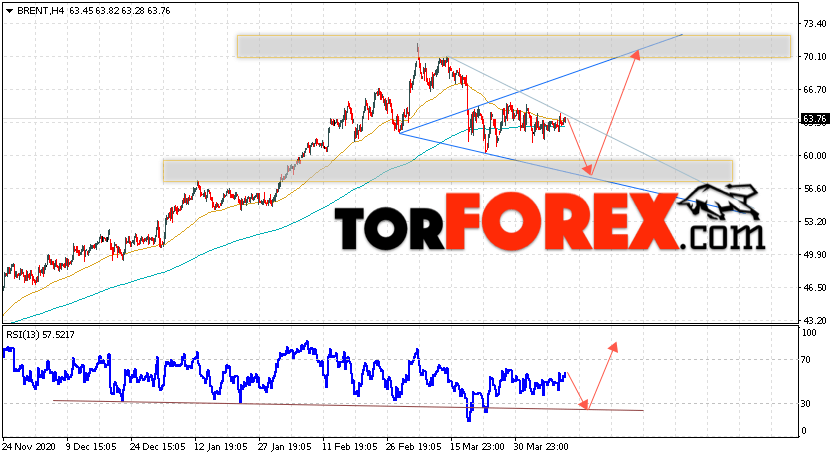The image size is (838, 458).
Task: Pick the 73.40 price level on the axis
Action: tap(815, 24)
